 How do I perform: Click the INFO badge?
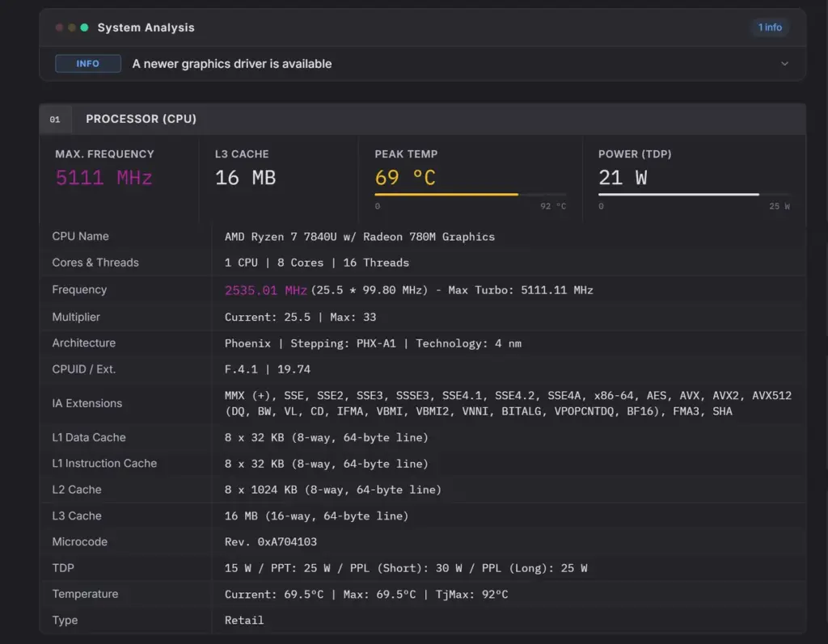click(x=87, y=63)
